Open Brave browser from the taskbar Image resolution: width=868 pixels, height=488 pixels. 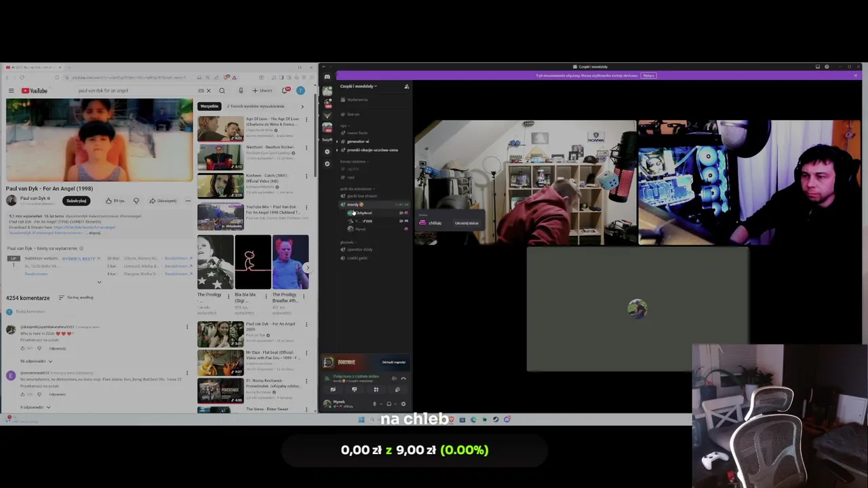tap(452, 420)
